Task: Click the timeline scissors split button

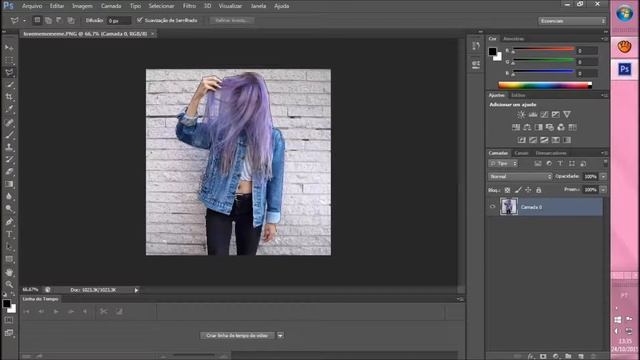Action: click(103, 311)
